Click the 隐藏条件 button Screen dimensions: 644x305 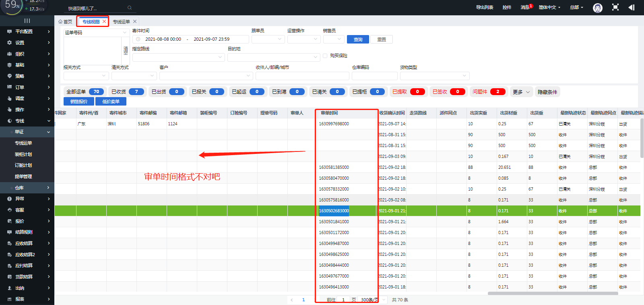tap(547, 92)
